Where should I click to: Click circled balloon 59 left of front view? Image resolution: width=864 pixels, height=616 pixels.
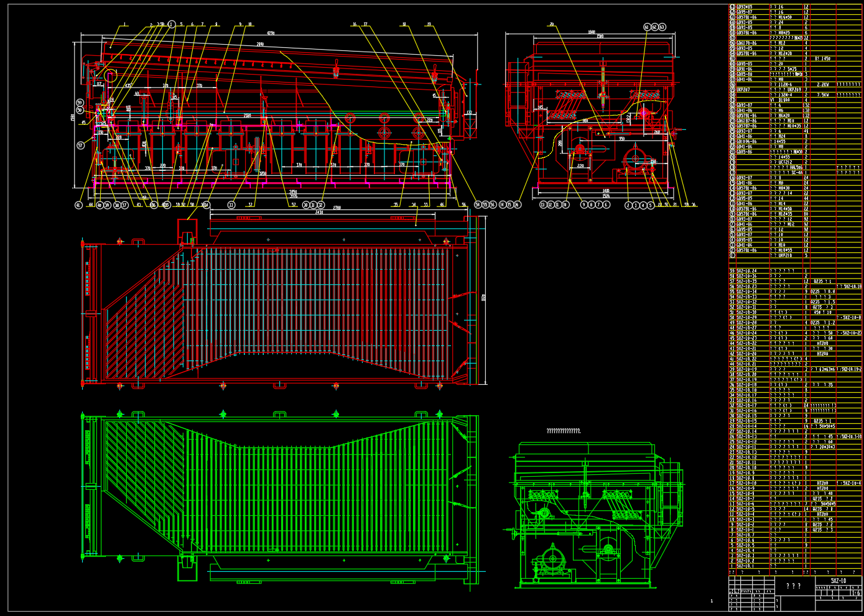tap(80, 103)
